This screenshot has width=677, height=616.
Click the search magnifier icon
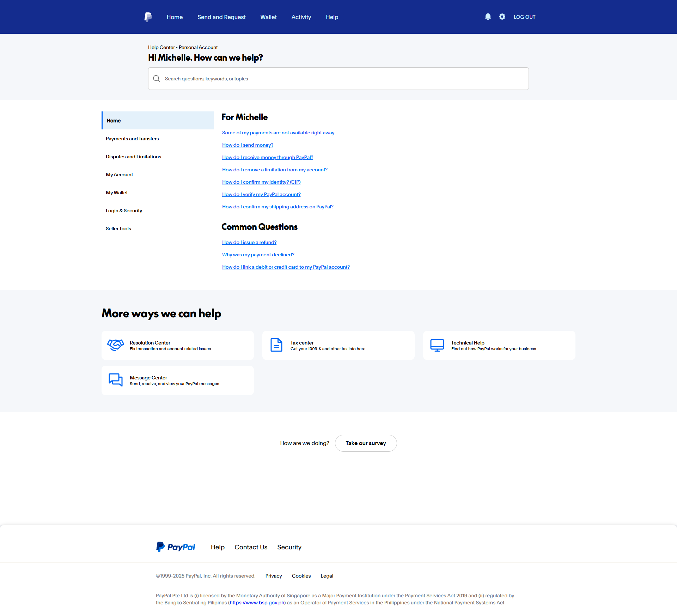click(x=157, y=79)
